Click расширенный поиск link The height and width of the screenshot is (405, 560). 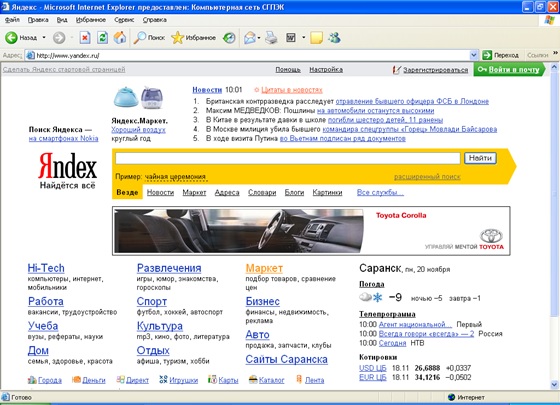(427, 177)
